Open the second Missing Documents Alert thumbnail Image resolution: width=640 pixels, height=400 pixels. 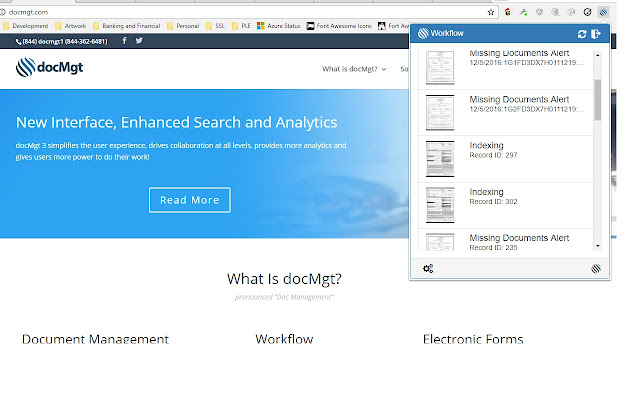pyautogui.click(x=440, y=112)
